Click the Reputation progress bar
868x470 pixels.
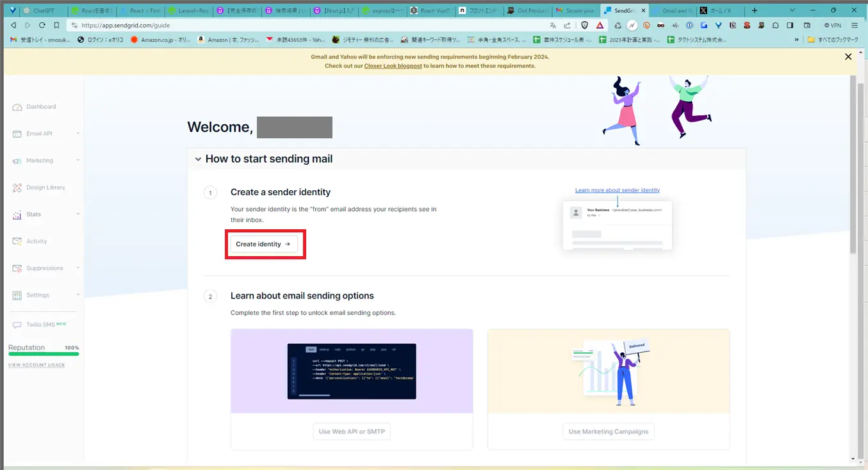(44, 355)
